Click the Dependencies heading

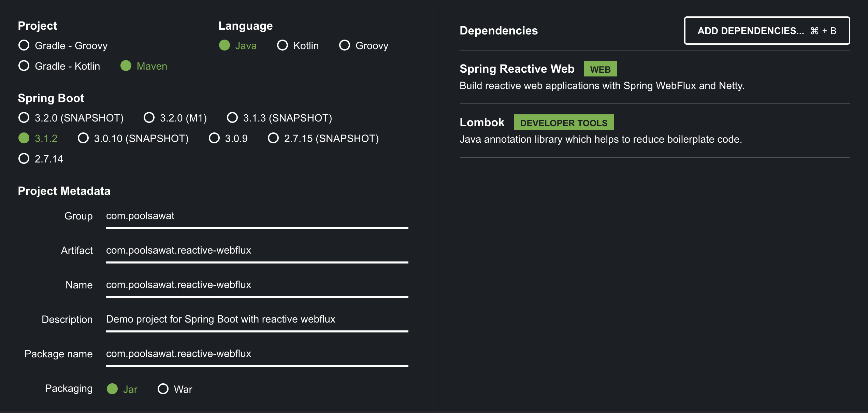[x=498, y=31]
